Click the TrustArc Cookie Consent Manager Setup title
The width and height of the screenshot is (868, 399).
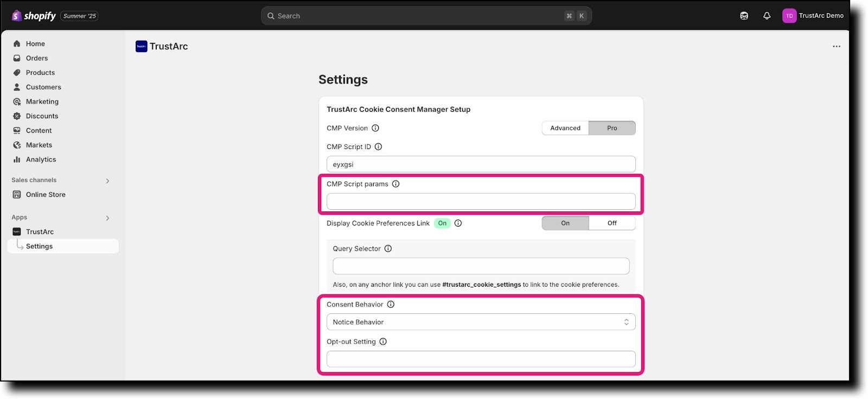pyautogui.click(x=398, y=109)
